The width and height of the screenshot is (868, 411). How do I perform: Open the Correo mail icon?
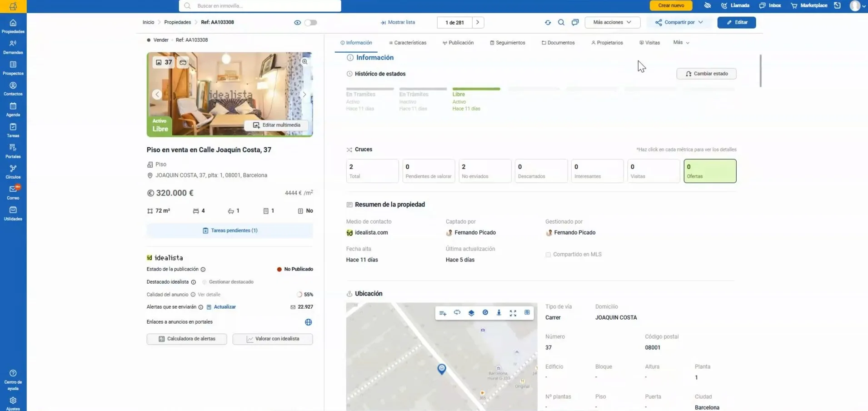(x=13, y=189)
